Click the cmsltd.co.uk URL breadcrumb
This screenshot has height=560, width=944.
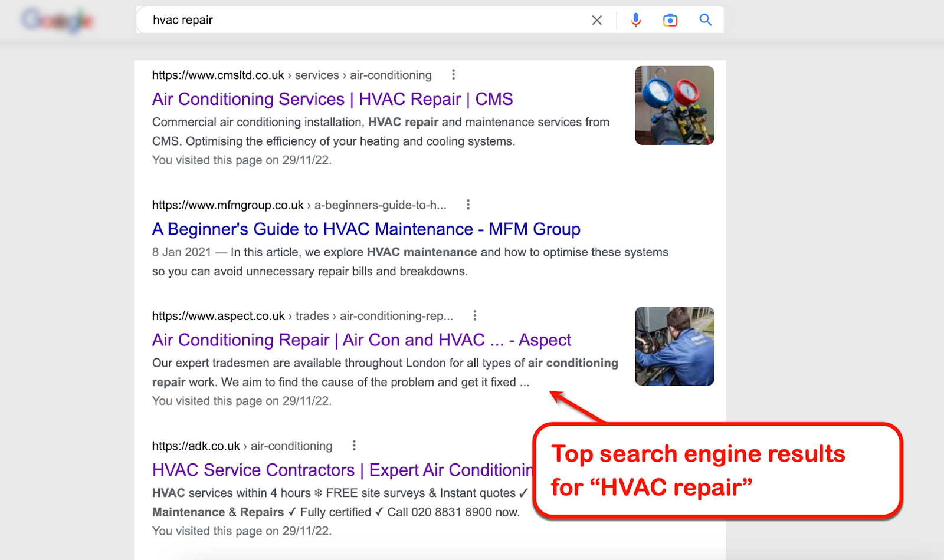point(292,75)
